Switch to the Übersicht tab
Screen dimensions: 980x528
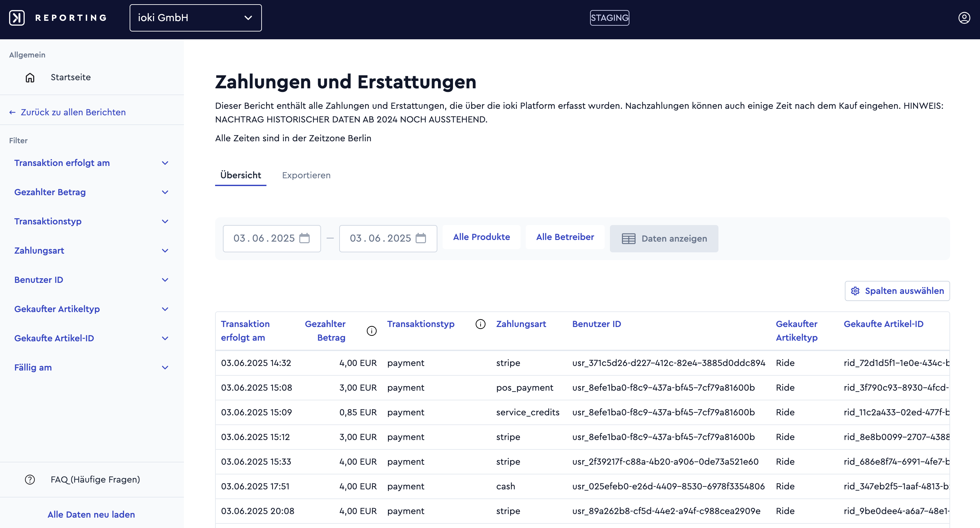(240, 175)
